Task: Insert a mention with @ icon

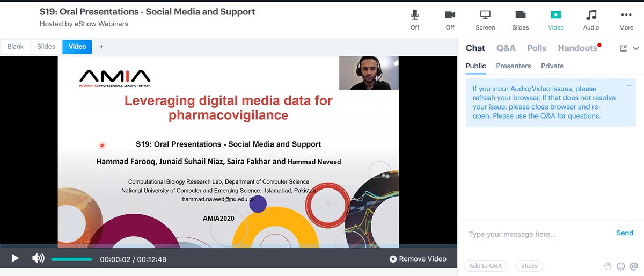Action: click(634, 266)
